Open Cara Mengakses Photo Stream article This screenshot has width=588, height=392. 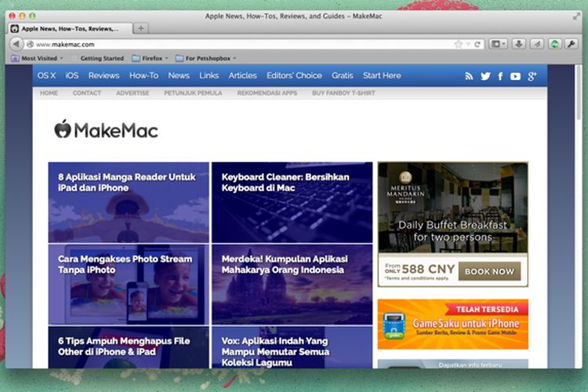pyautogui.click(x=129, y=285)
